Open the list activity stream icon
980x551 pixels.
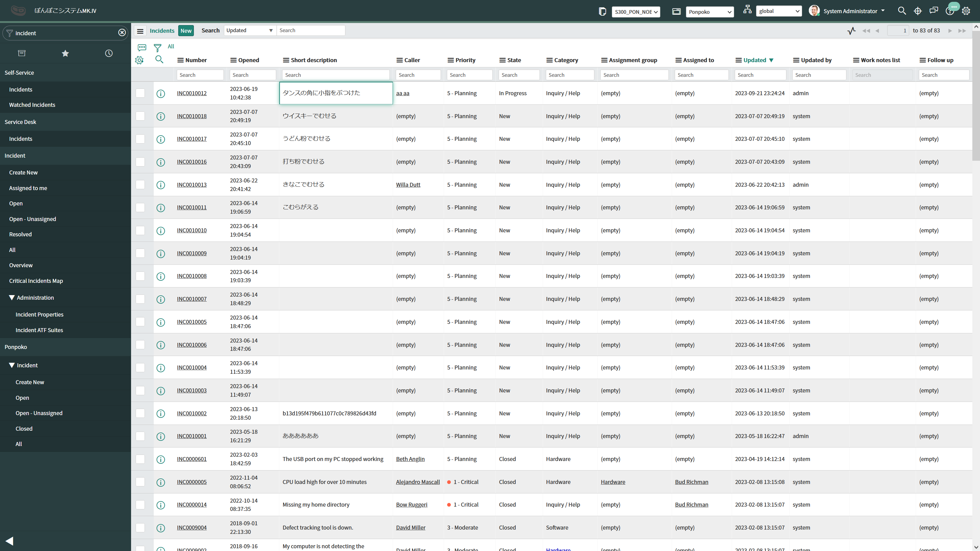click(x=142, y=47)
